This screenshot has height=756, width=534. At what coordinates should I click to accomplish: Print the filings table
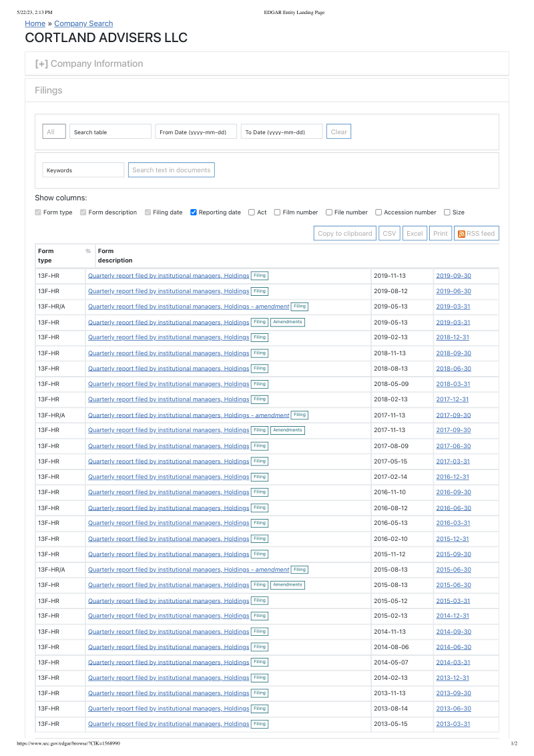pos(441,233)
